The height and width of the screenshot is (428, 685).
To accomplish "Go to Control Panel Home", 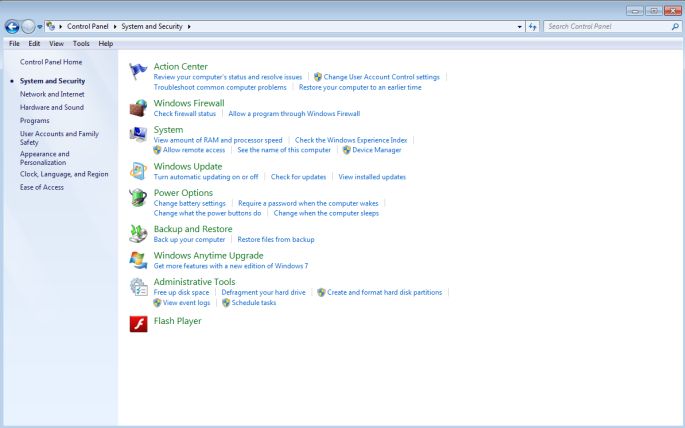I will pyautogui.click(x=51, y=62).
